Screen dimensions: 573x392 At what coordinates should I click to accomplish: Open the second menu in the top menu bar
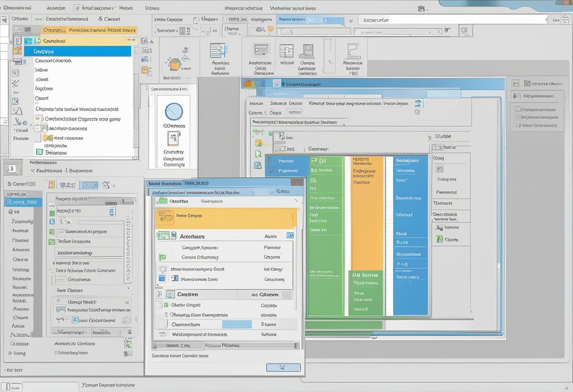(x=56, y=8)
